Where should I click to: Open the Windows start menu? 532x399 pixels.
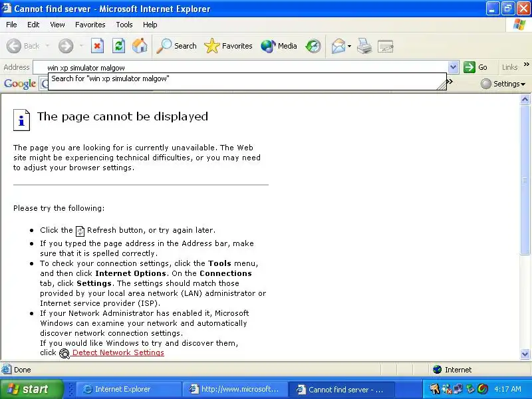pos(31,389)
